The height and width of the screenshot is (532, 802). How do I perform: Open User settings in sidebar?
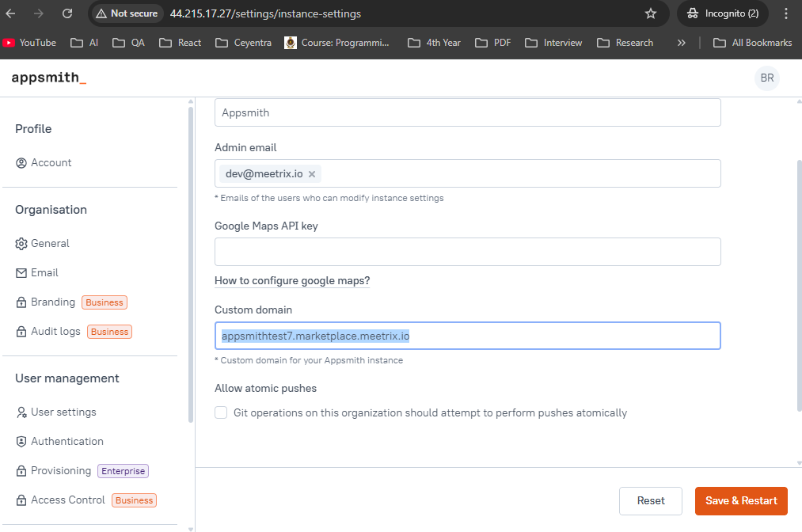pos(55,412)
